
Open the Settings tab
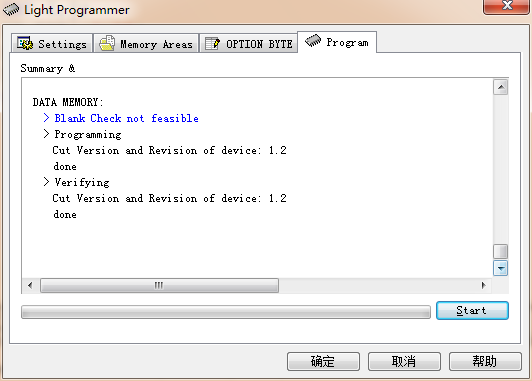pos(52,43)
